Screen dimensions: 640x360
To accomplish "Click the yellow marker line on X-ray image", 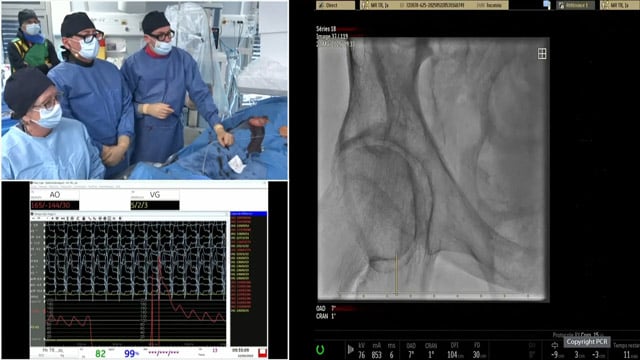I will pos(396,273).
